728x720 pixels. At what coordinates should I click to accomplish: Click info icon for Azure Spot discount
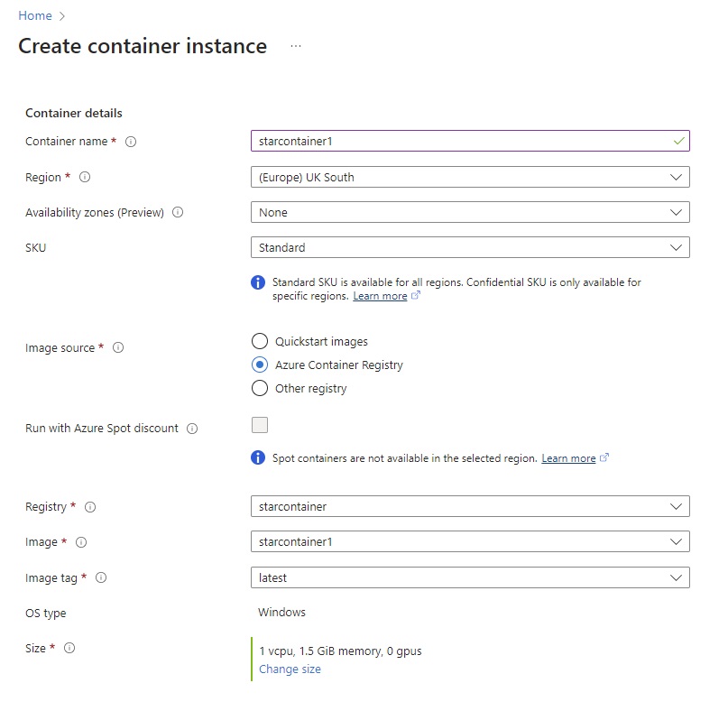192,429
